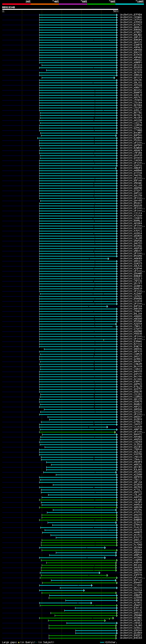Open the UniRef100_C6TFG0 hit
Image resolution: width=146 pixels, height=644 pixels.
[x=131, y=20]
